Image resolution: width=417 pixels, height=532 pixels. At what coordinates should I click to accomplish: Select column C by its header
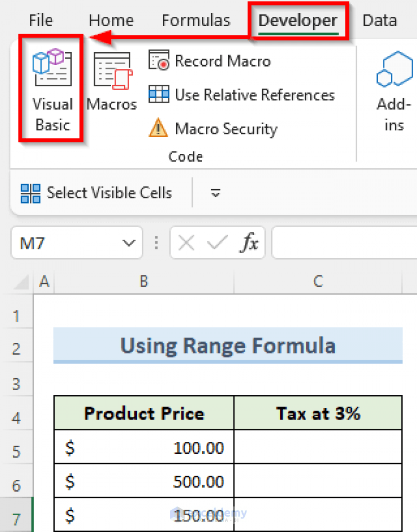[x=318, y=281]
